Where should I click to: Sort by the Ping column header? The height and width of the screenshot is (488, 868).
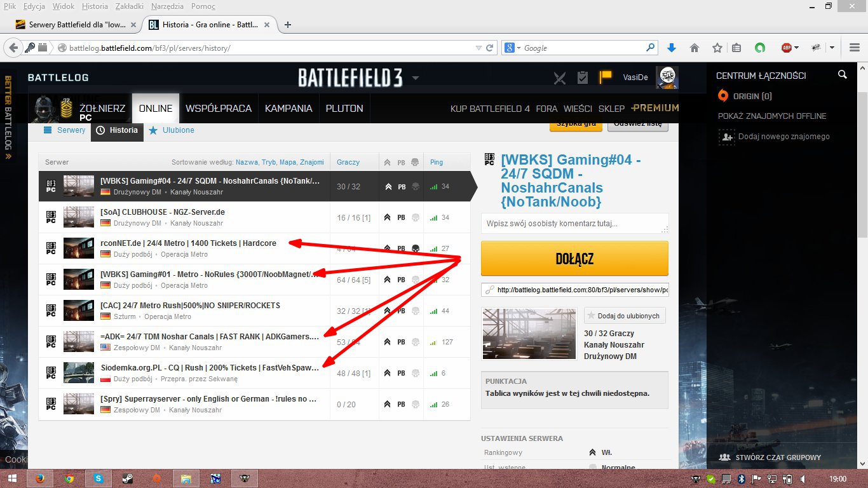(x=437, y=162)
